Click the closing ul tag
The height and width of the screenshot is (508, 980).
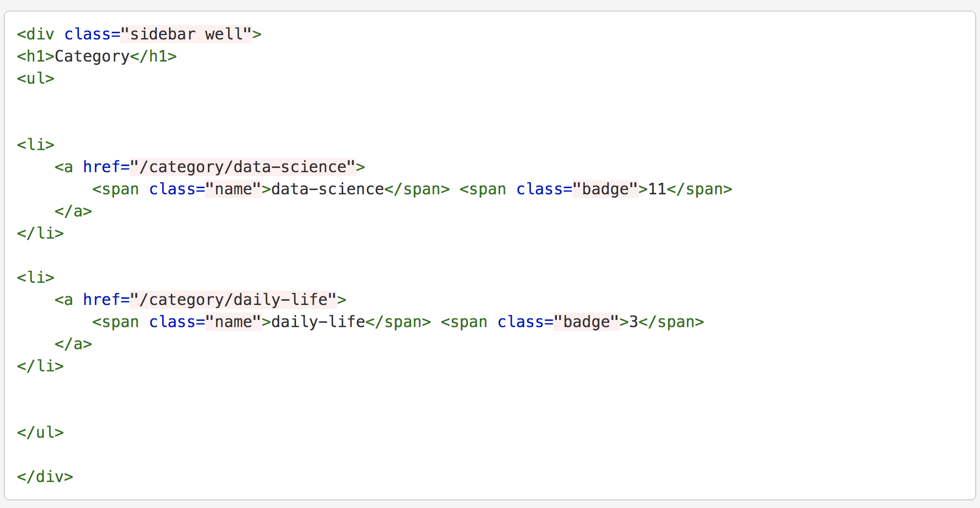[40, 432]
